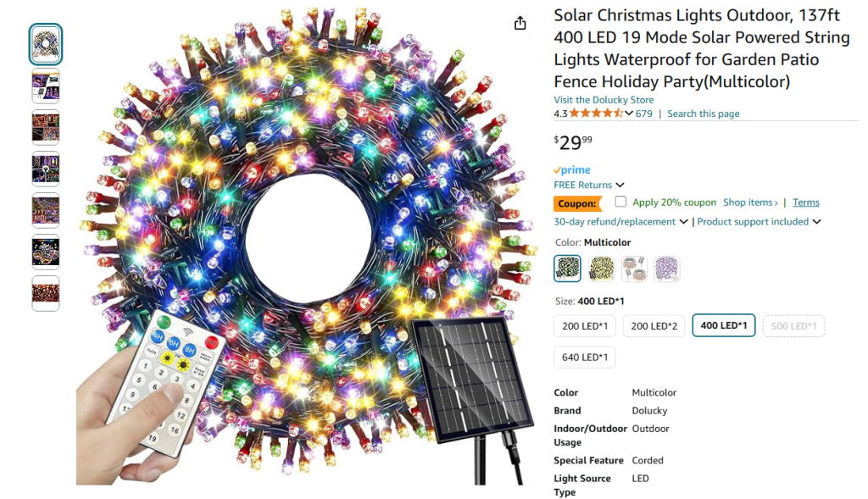Open the ratings breakdown chevron
Screen dimensions: 868x499
point(629,114)
